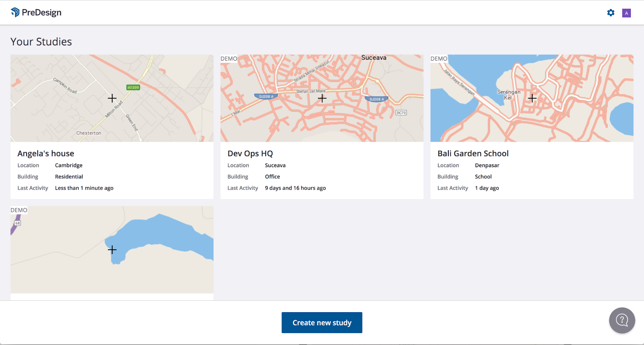Click 'Less than 1 minute ago' text
This screenshot has width=644, height=345.
(x=84, y=188)
